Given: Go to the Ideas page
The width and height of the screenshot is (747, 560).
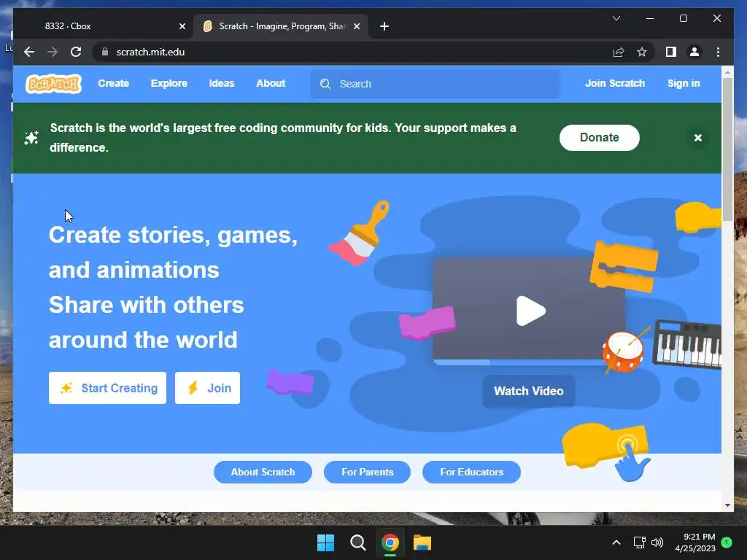Looking at the screenshot, I should coord(222,83).
